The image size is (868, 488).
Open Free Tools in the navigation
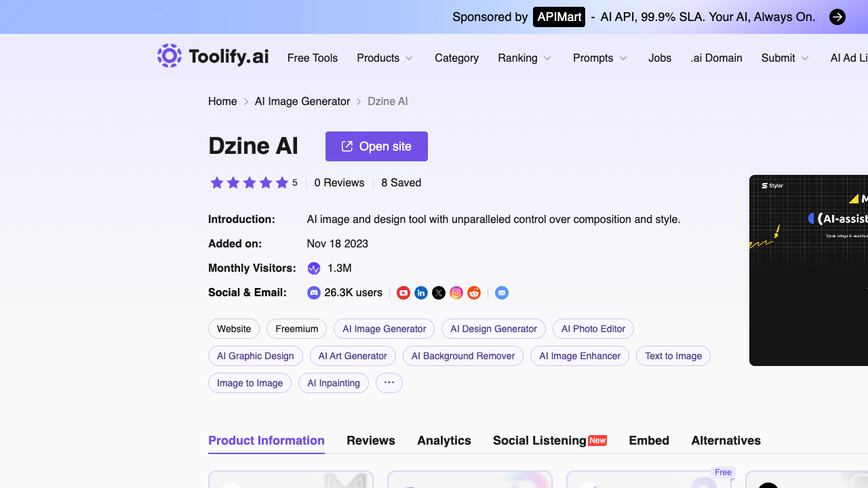pos(313,58)
